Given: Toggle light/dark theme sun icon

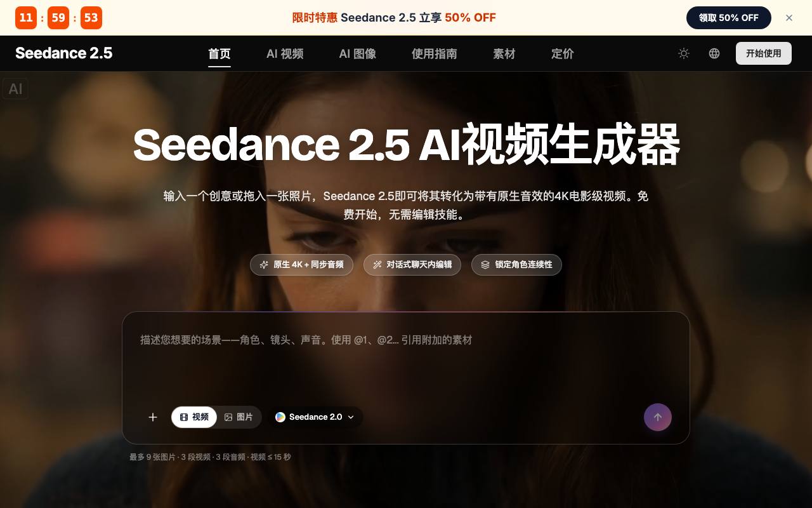Looking at the screenshot, I should (684, 53).
